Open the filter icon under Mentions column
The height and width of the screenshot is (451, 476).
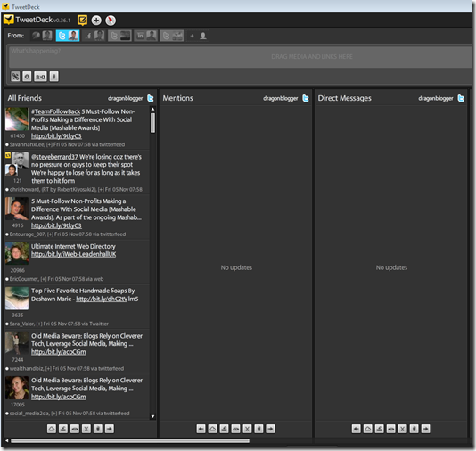click(224, 429)
